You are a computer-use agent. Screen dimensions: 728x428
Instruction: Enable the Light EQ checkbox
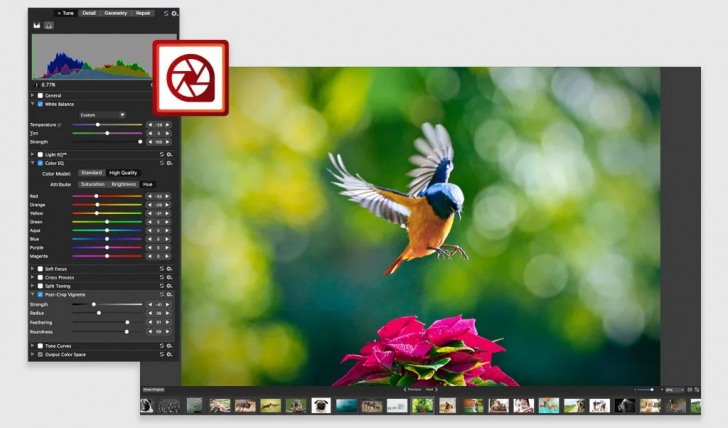[x=40, y=155]
